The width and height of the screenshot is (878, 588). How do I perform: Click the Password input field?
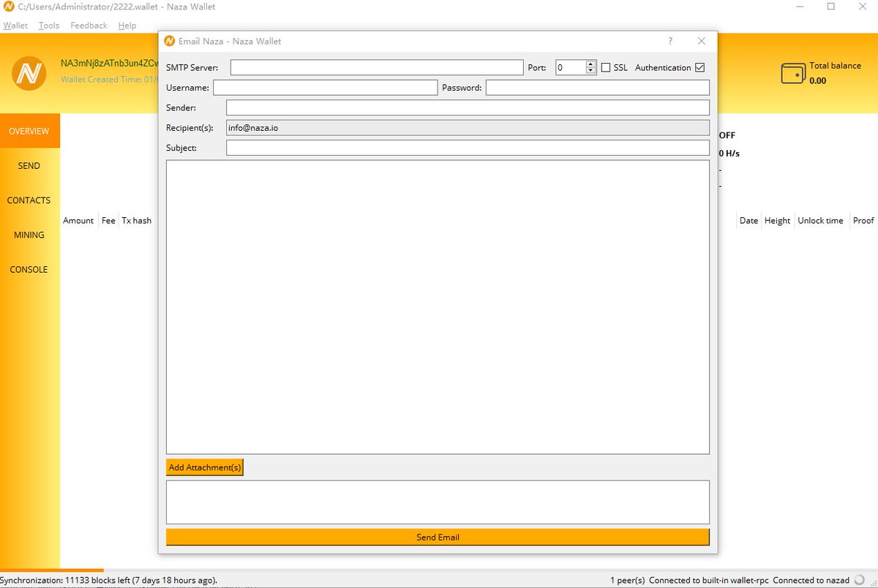(598, 88)
